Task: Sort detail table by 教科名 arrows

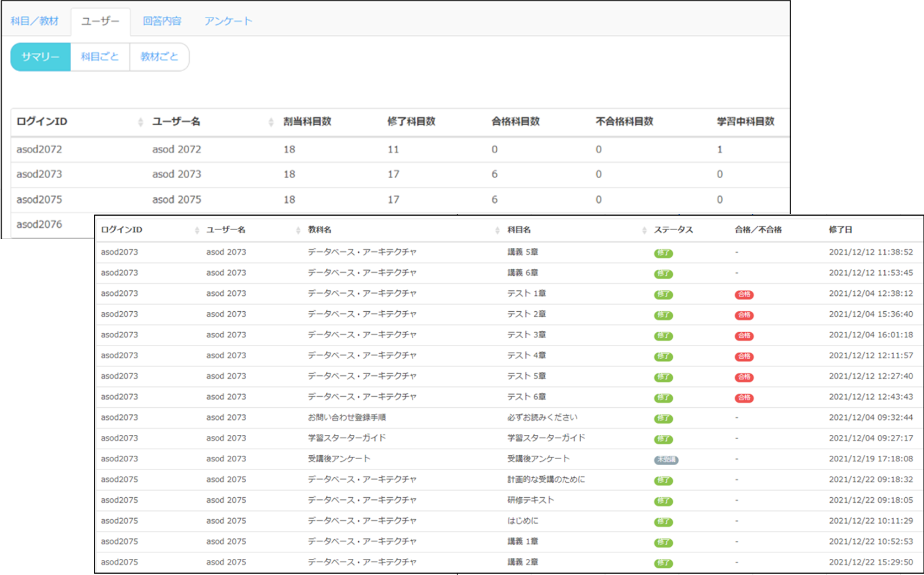Action: point(497,230)
